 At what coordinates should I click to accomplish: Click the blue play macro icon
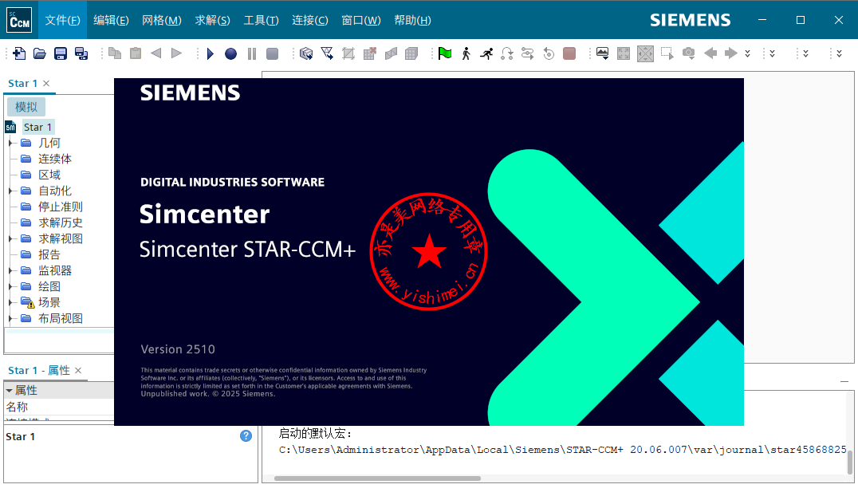coord(211,53)
